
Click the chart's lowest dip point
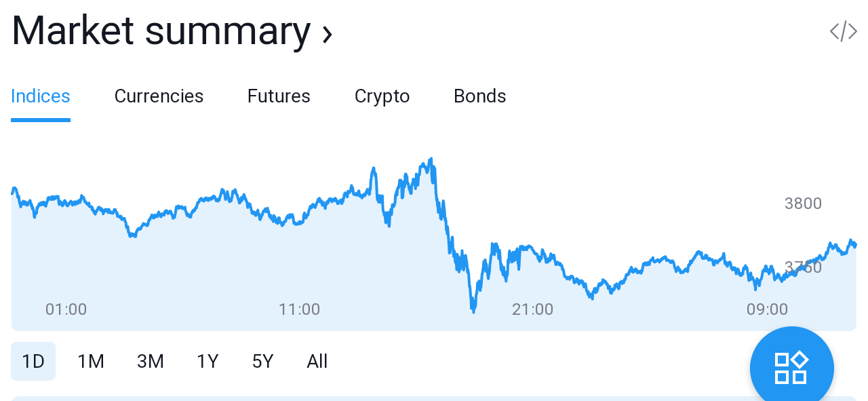(x=473, y=311)
